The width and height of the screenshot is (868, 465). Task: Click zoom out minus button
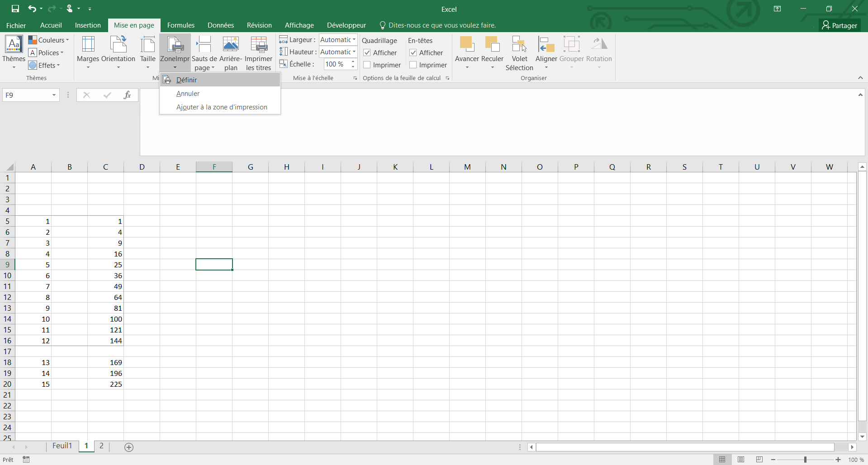coord(773,460)
